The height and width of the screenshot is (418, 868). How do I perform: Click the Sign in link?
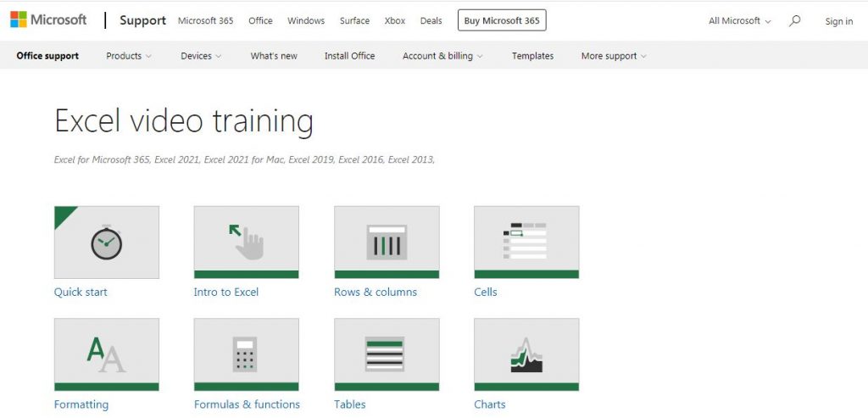[838, 21]
